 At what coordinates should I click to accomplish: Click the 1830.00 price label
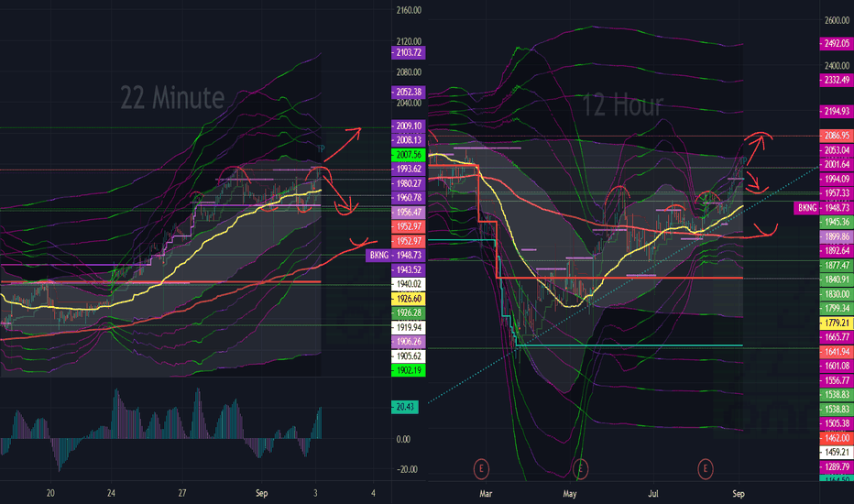(x=836, y=294)
